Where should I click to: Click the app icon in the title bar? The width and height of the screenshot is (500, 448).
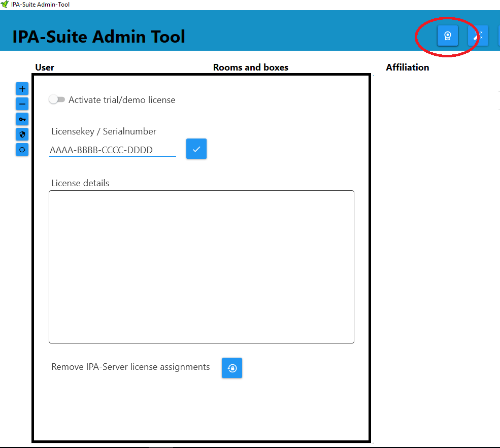(5, 5)
